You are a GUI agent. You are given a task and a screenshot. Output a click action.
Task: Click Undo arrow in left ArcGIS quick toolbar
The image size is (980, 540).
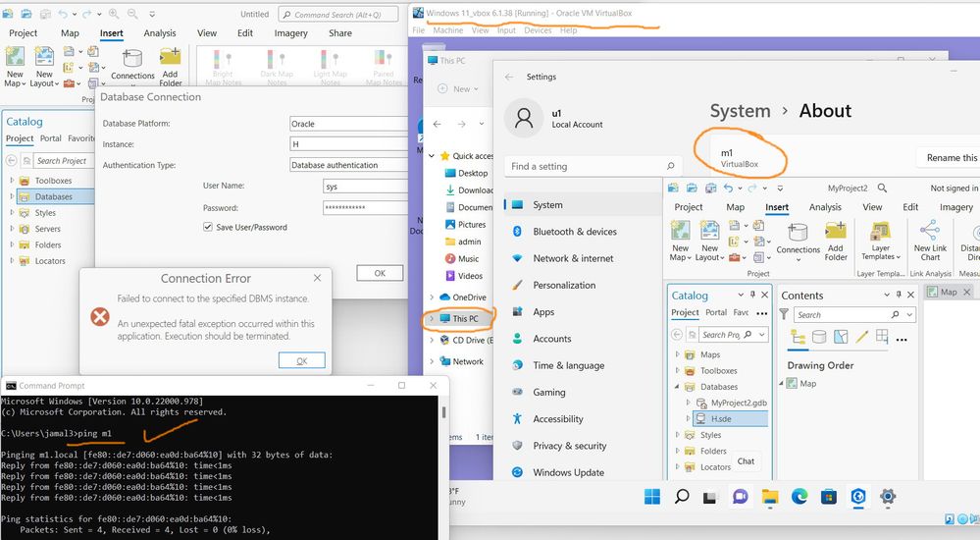tap(63, 13)
